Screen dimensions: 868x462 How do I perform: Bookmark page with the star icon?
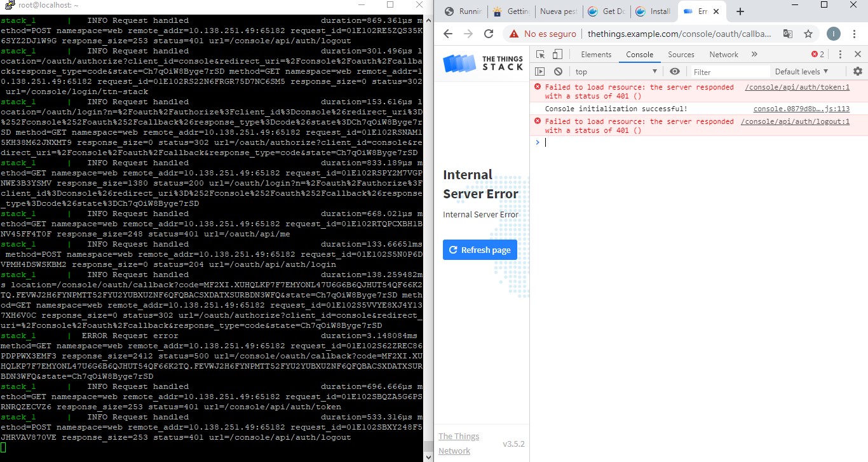point(808,34)
